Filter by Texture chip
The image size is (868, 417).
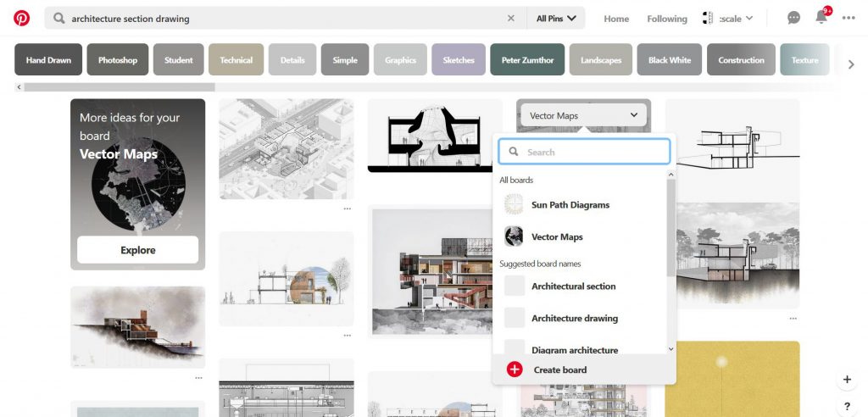tap(804, 60)
